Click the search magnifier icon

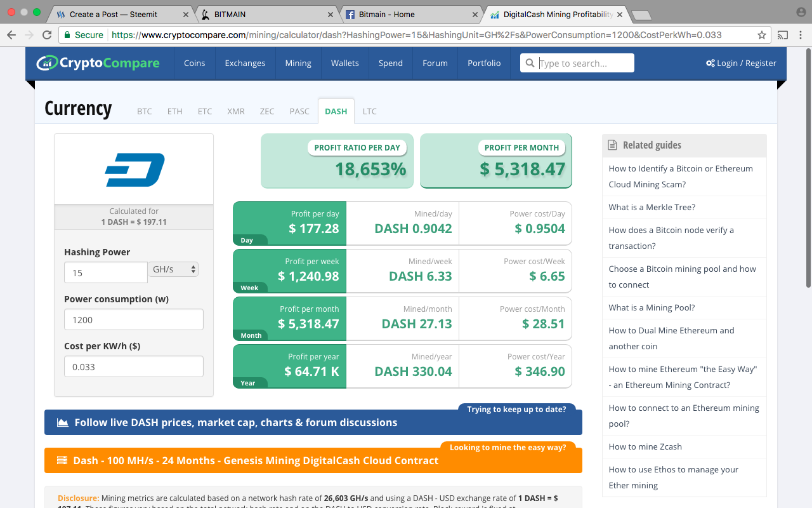pyautogui.click(x=529, y=63)
